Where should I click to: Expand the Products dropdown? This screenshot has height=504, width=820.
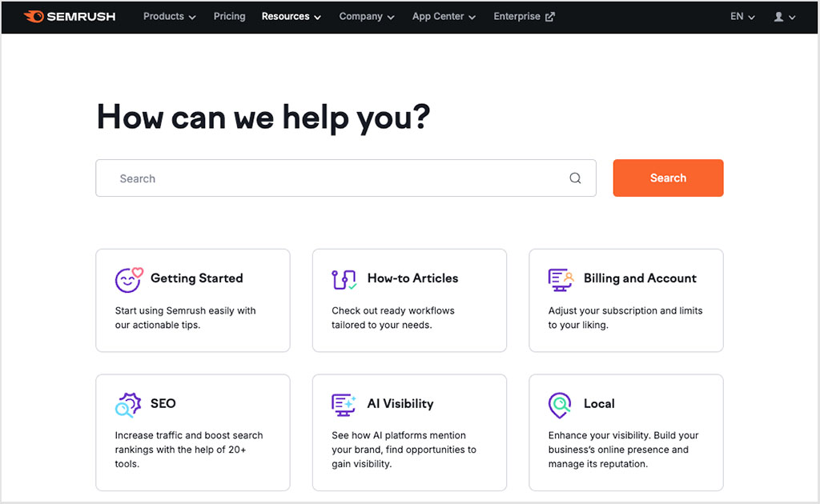[x=169, y=16]
